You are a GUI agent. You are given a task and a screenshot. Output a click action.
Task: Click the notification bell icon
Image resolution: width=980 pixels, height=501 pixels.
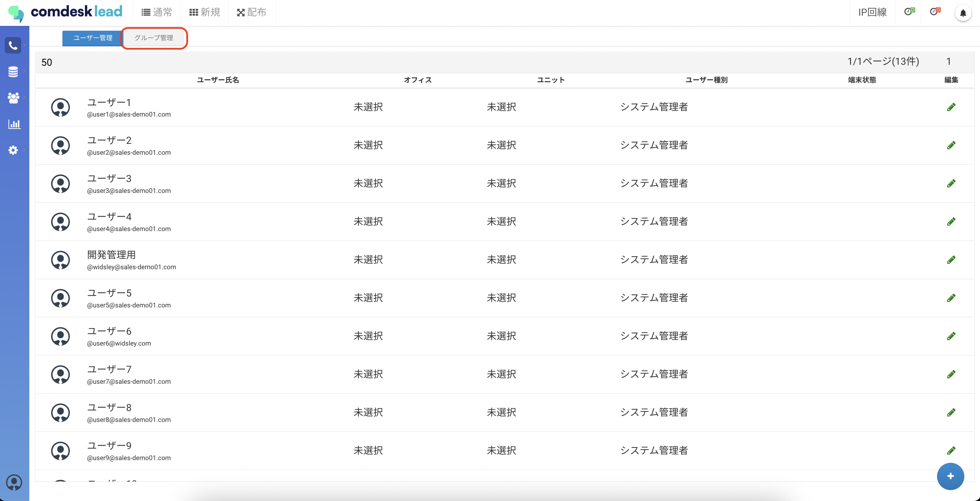pos(963,13)
